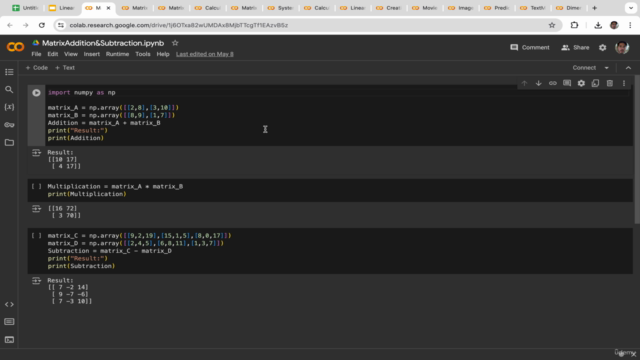Screen dimensions: 640x360
Task: Open the table of contents sidebar icon
Action: point(9,72)
